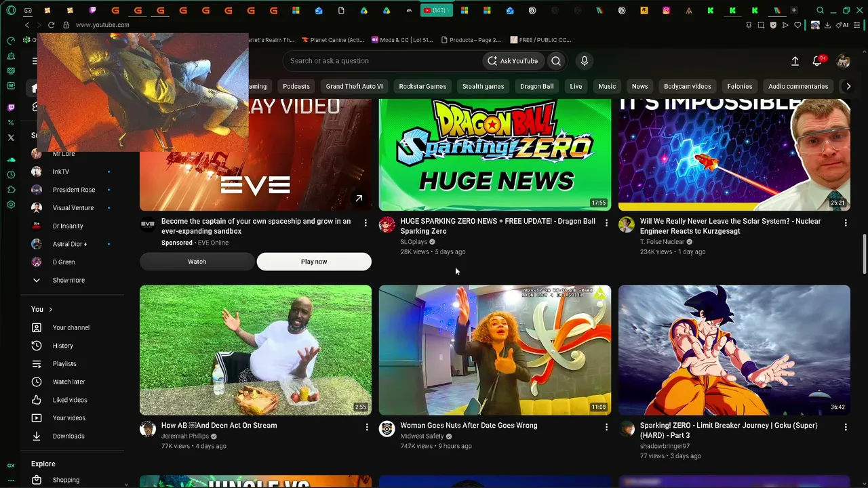Screen dimensions: 868x488
Task: Click the Watch button on EVE ad
Action: click(x=197, y=262)
